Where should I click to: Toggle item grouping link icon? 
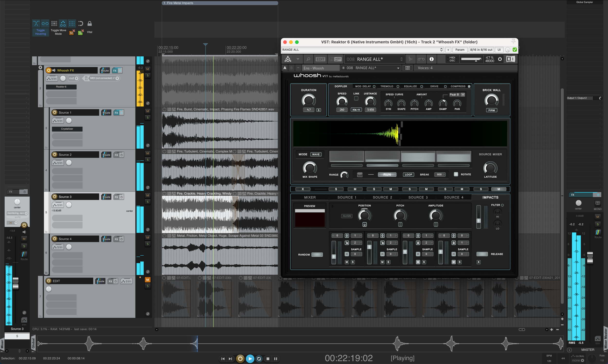(x=45, y=24)
